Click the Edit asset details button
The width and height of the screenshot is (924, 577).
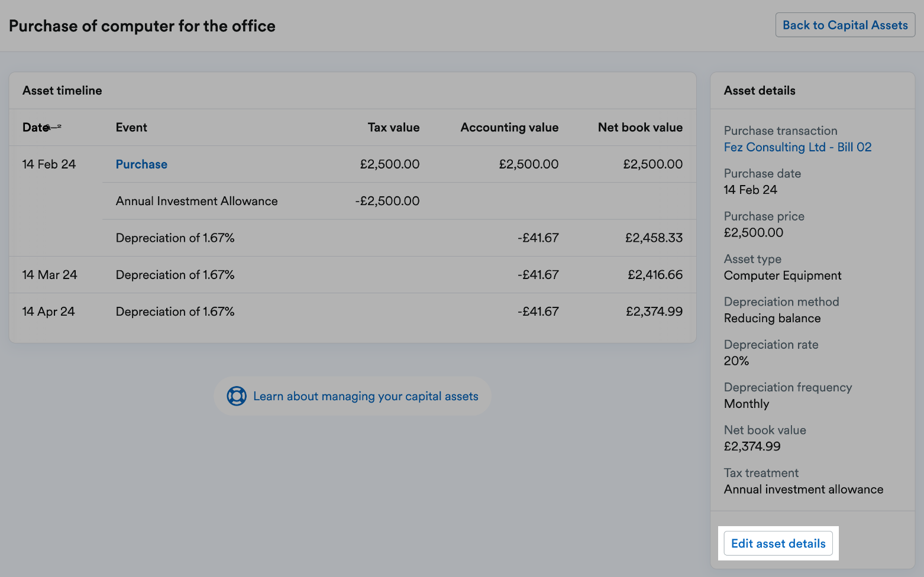pyautogui.click(x=778, y=543)
